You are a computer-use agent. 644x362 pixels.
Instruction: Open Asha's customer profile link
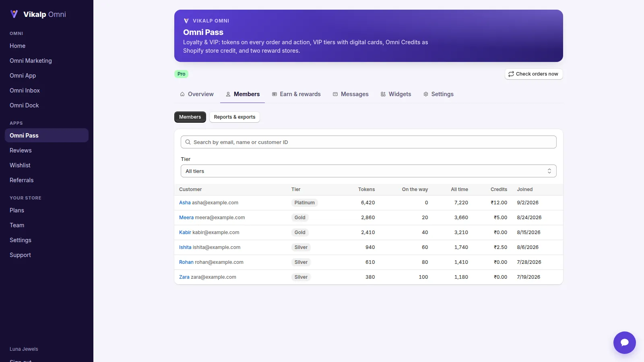coord(185,203)
